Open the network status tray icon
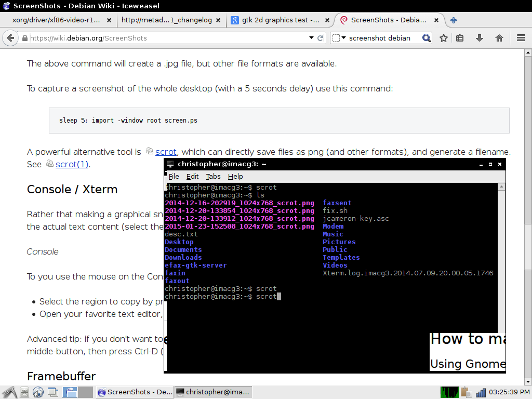 point(481,392)
